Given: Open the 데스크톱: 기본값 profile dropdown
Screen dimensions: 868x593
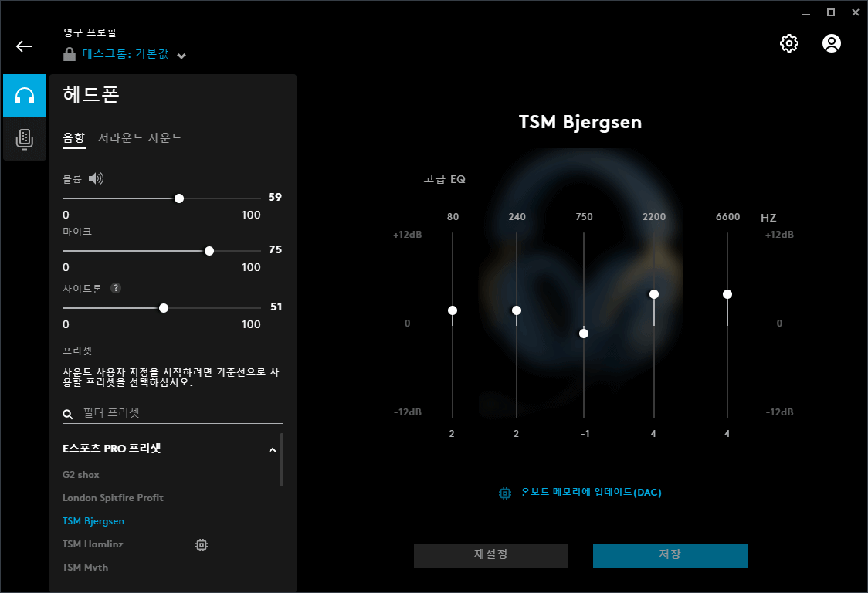Looking at the screenshot, I should (134, 54).
